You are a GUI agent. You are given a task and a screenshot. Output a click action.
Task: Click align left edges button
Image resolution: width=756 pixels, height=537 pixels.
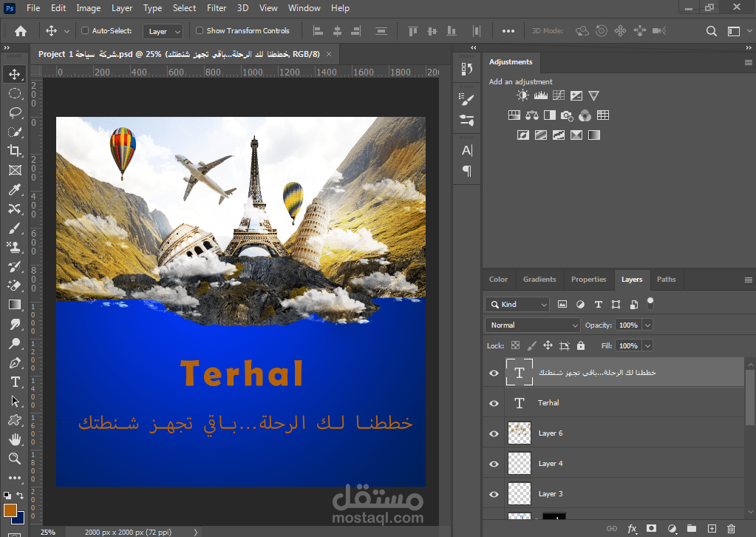pyautogui.click(x=318, y=31)
